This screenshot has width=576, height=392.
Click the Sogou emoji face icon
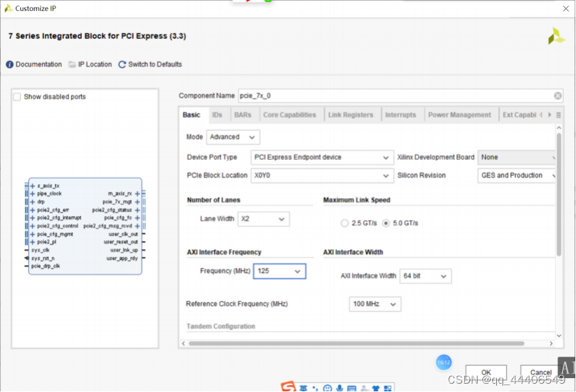pos(327,389)
